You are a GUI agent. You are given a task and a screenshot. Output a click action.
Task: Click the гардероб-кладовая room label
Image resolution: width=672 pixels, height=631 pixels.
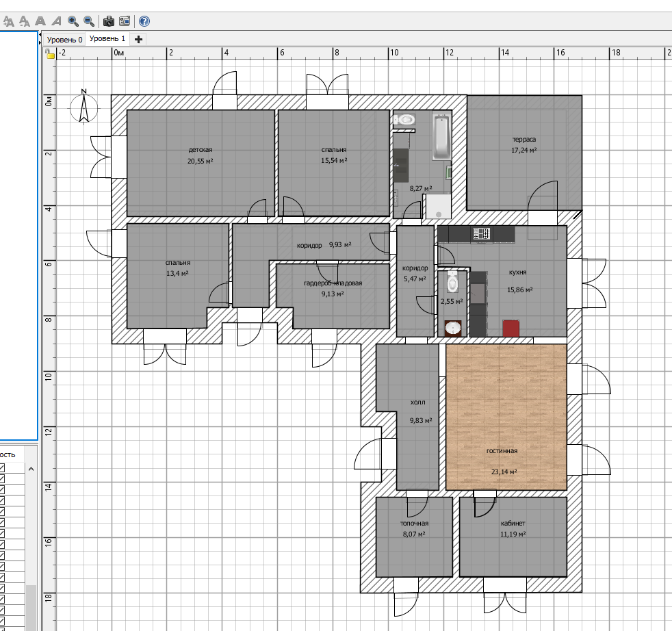333,283
